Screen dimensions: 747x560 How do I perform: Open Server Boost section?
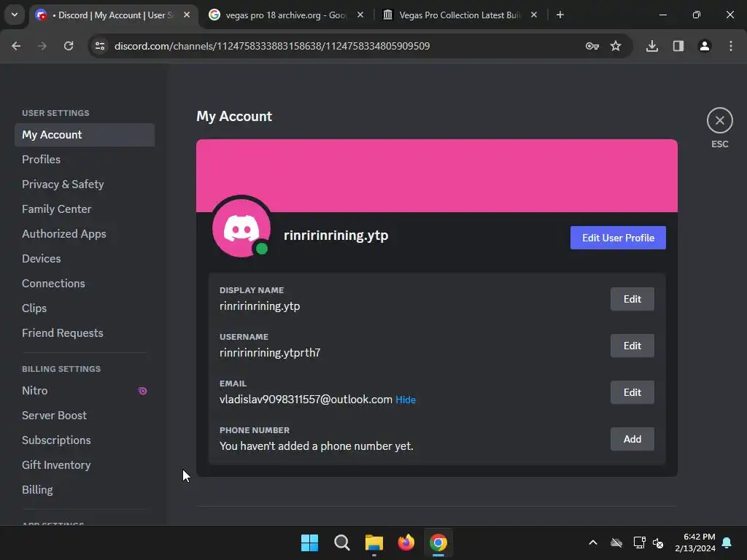[x=85, y=415]
